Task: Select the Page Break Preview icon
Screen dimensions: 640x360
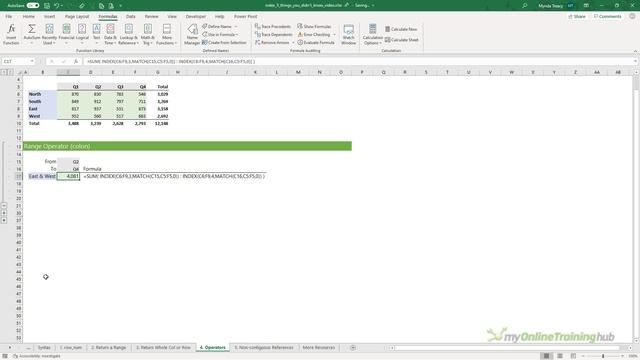Action: 573,356
